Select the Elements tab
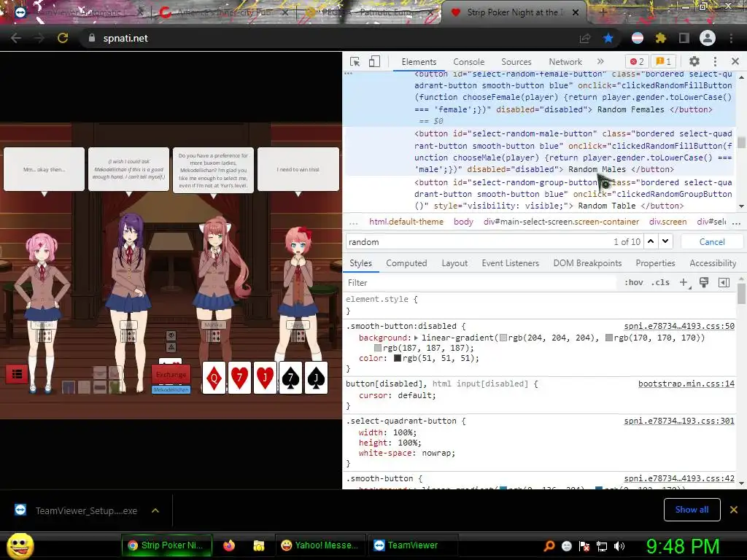This screenshot has width=747, height=560. 419,62
